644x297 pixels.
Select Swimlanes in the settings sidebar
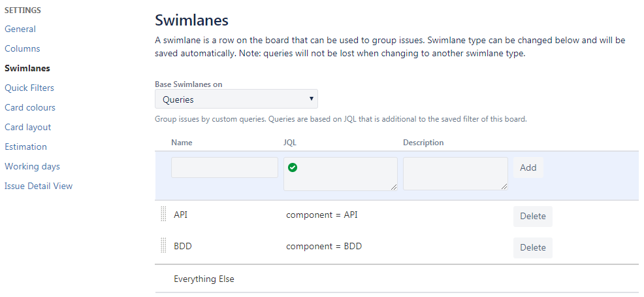pyautogui.click(x=27, y=68)
